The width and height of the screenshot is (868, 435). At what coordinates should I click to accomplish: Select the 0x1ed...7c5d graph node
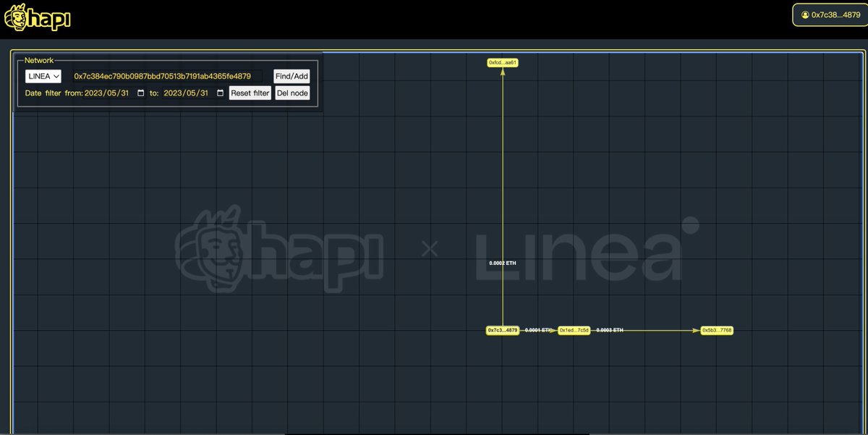[x=574, y=330]
